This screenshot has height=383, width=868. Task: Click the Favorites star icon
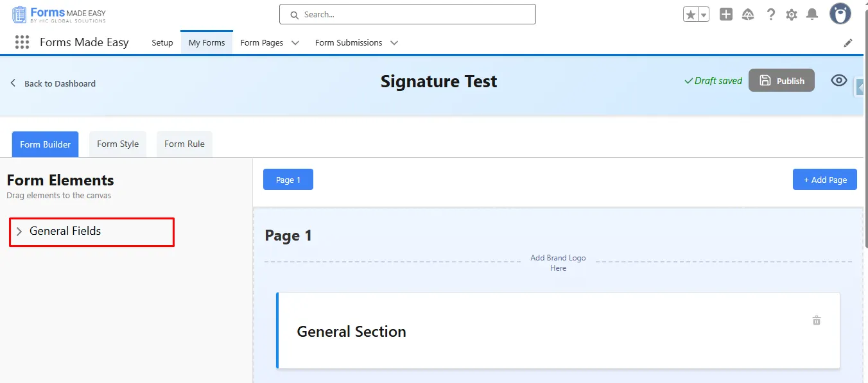pos(691,15)
